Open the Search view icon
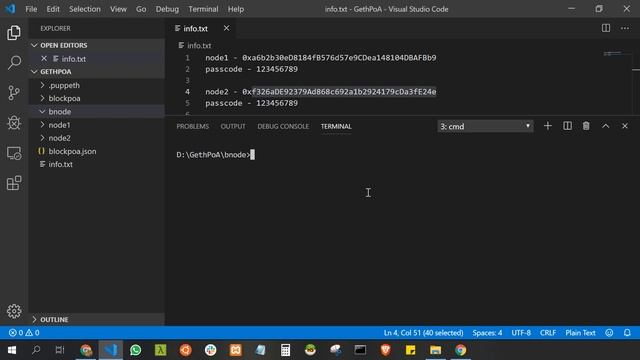This screenshot has height=360, width=640. [14, 62]
